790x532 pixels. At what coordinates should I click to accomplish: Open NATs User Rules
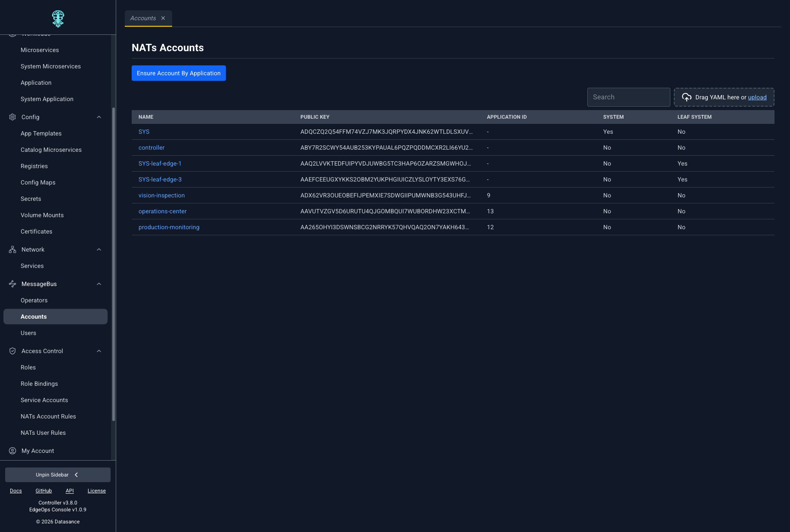43,433
